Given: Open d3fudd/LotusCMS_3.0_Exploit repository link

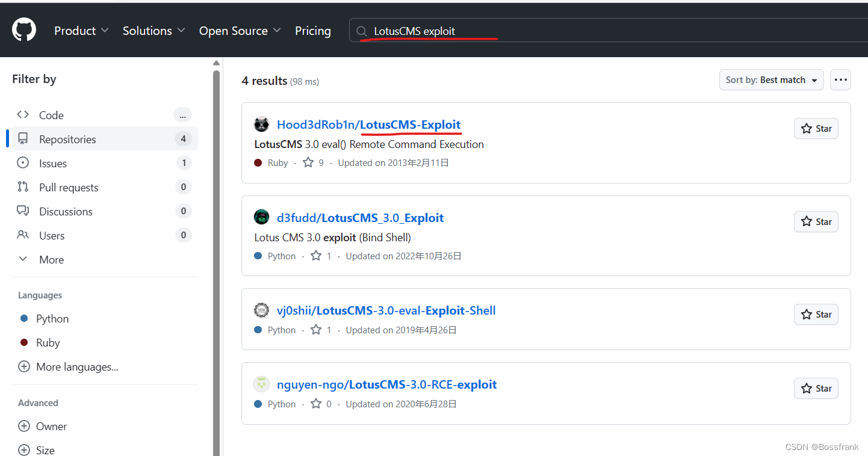Looking at the screenshot, I should (360, 218).
